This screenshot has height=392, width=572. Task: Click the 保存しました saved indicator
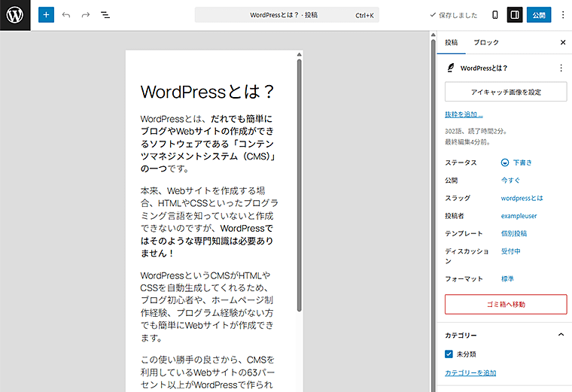click(x=453, y=15)
